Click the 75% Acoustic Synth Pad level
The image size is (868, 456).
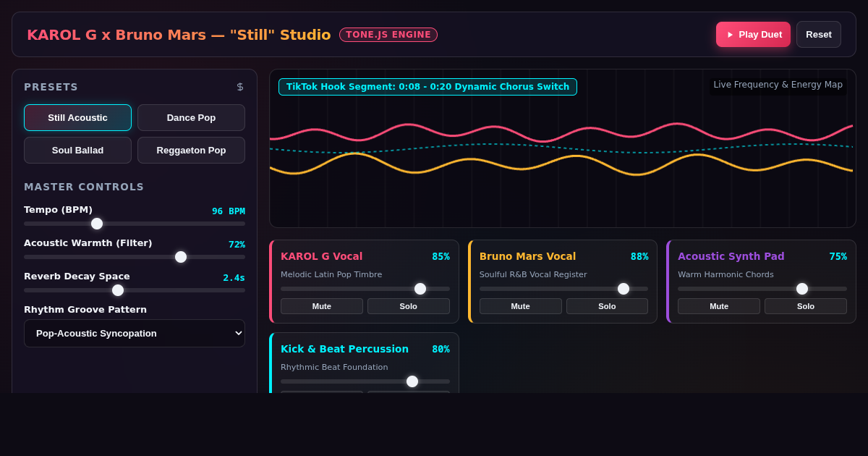coord(838,256)
